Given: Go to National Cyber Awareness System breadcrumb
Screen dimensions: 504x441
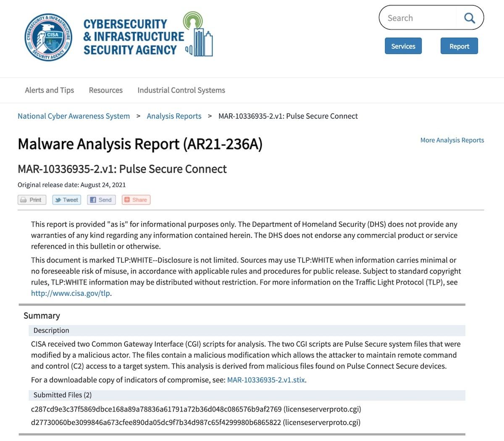Looking at the screenshot, I should click(x=74, y=116).
